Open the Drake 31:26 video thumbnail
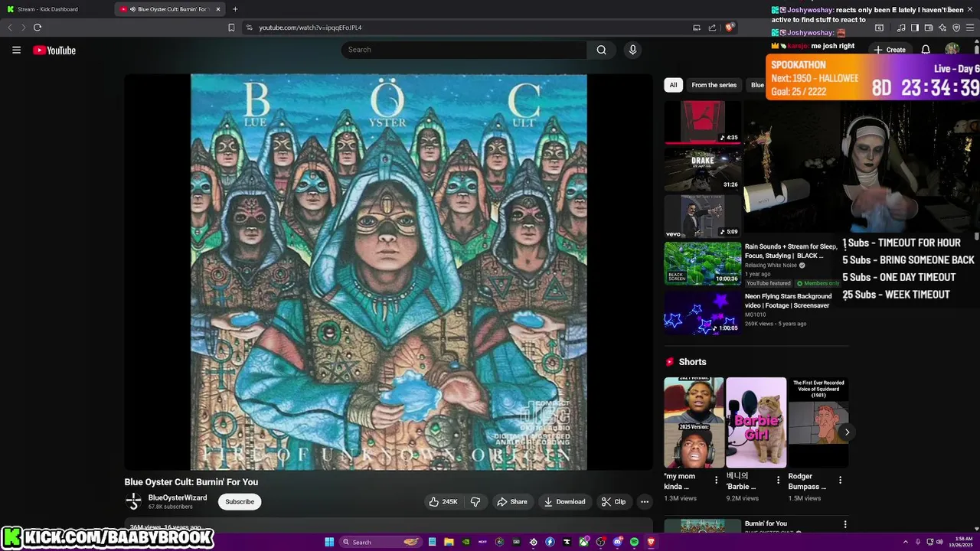Image resolution: width=980 pixels, height=551 pixels. (x=702, y=168)
